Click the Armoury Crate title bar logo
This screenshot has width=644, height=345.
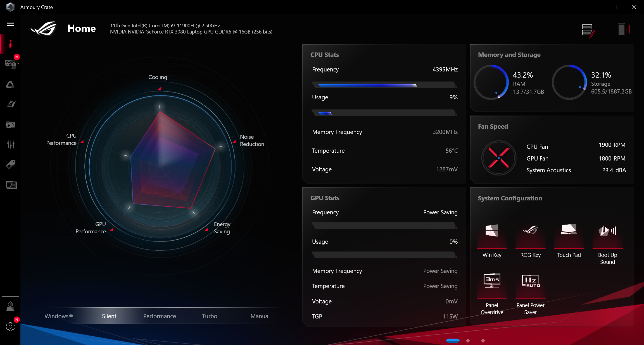(10, 7)
